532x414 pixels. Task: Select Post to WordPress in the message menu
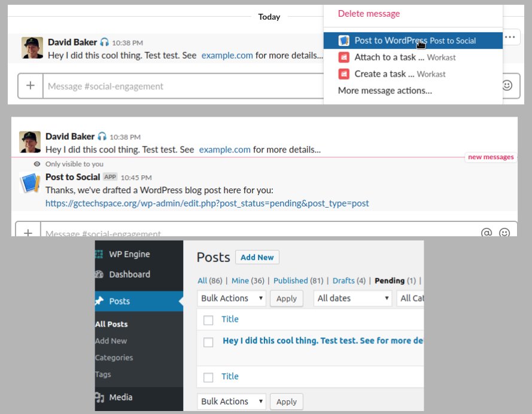click(x=413, y=41)
